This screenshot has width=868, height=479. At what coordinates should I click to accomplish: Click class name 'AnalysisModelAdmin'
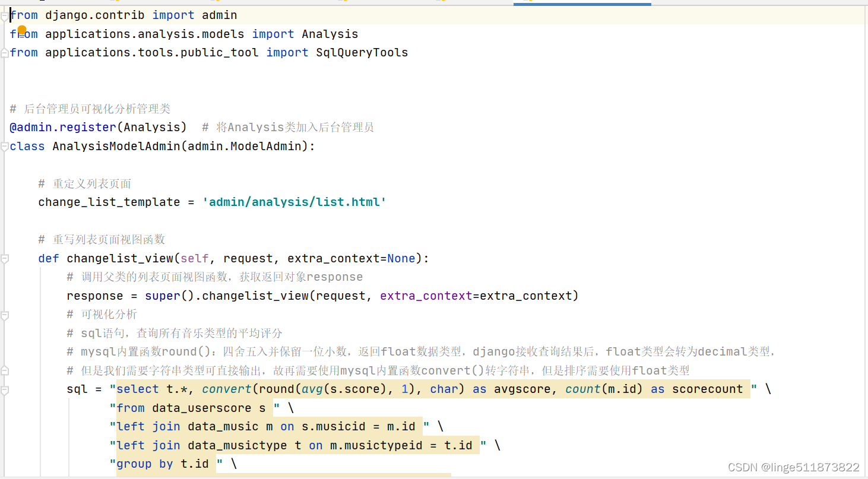(x=116, y=146)
